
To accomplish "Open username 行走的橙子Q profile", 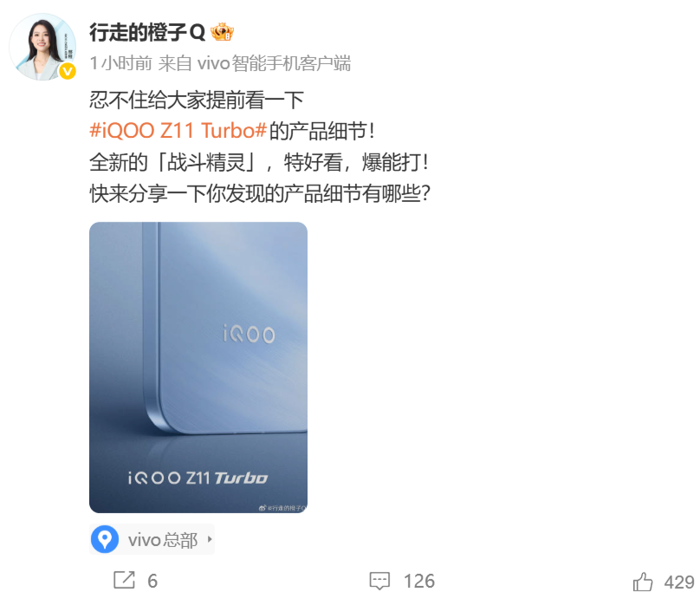I will pos(147,33).
